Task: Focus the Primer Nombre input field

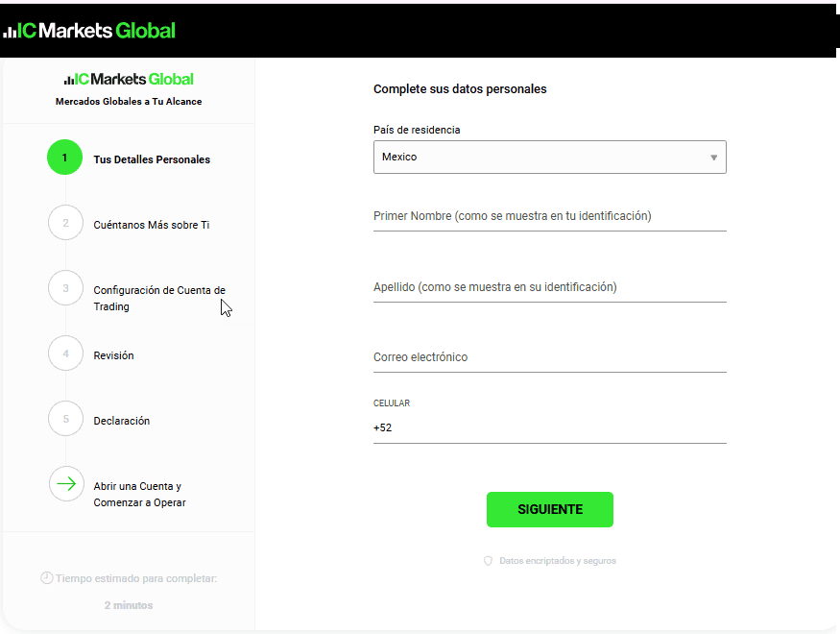Action: (550, 216)
